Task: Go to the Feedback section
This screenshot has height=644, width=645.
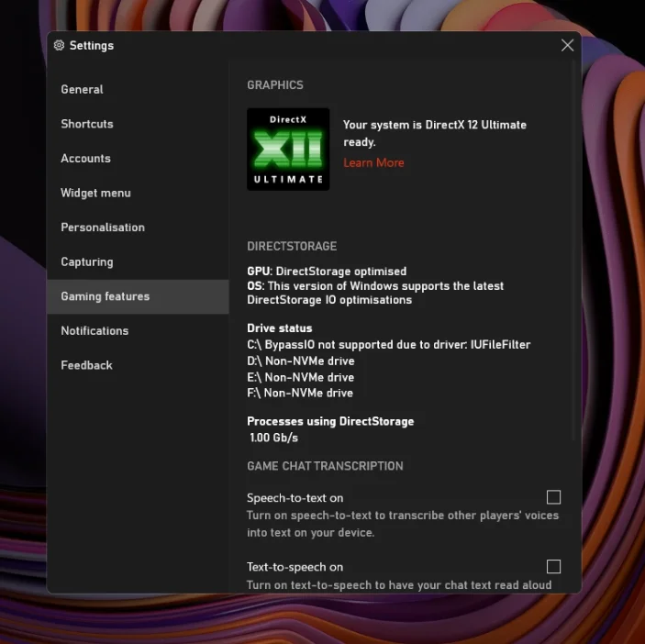Action: click(138, 365)
